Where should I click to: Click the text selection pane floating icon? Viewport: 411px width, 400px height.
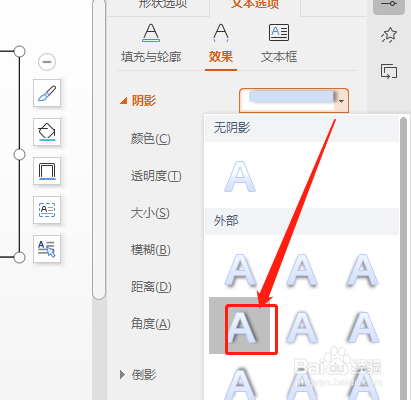pos(47,249)
